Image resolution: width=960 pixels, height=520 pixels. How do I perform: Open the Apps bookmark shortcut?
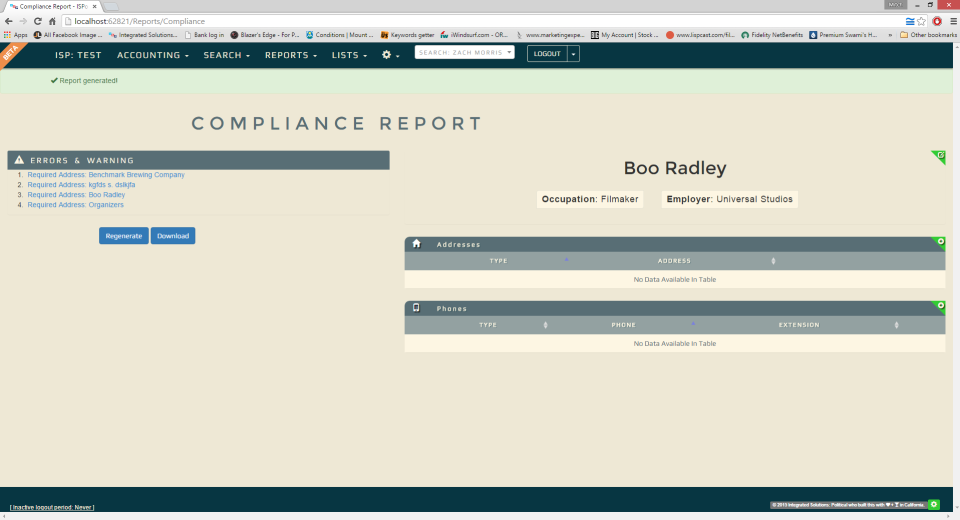pyautogui.click(x=16, y=35)
